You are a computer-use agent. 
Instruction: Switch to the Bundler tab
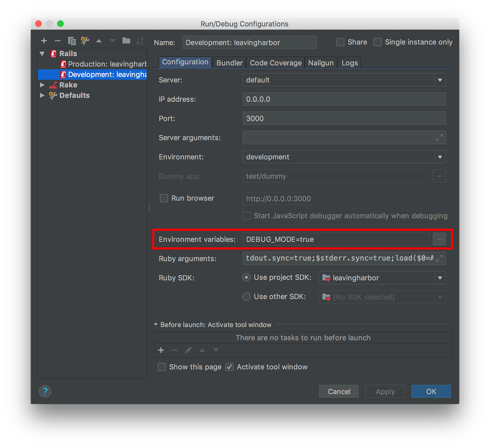[229, 63]
